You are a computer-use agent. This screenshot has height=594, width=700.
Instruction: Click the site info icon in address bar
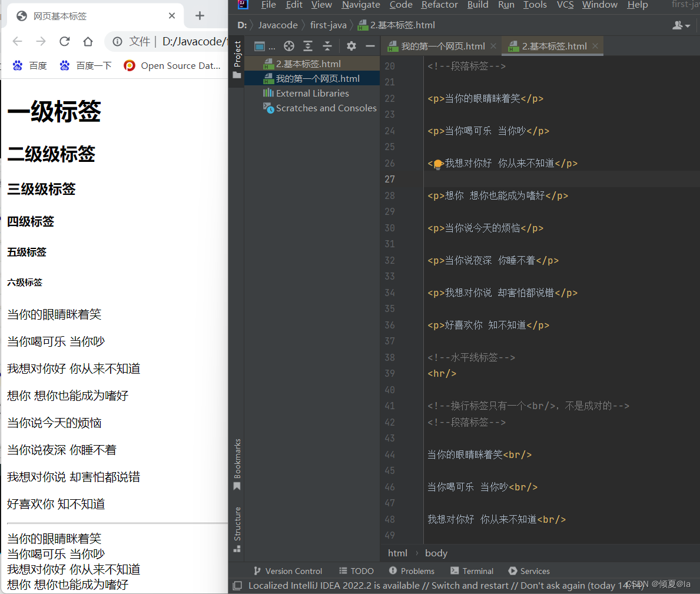[117, 42]
